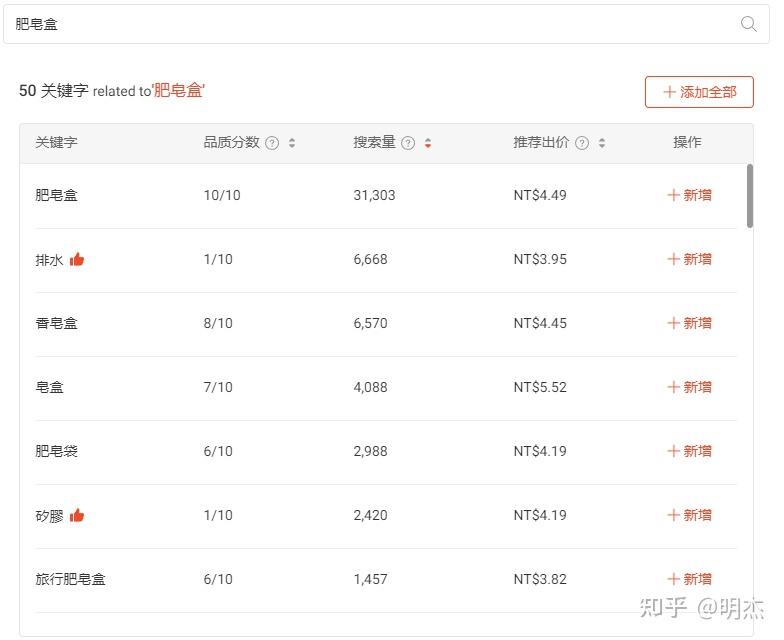The height and width of the screenshot is (640, 784).
Task: Sort by 品质分数 column arrows
Action: (x=292, y=143)
